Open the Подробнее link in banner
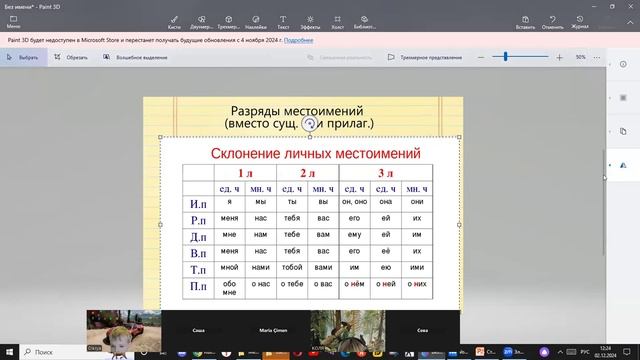The height and width of the screenshot is (360, 640). (298, 40)
